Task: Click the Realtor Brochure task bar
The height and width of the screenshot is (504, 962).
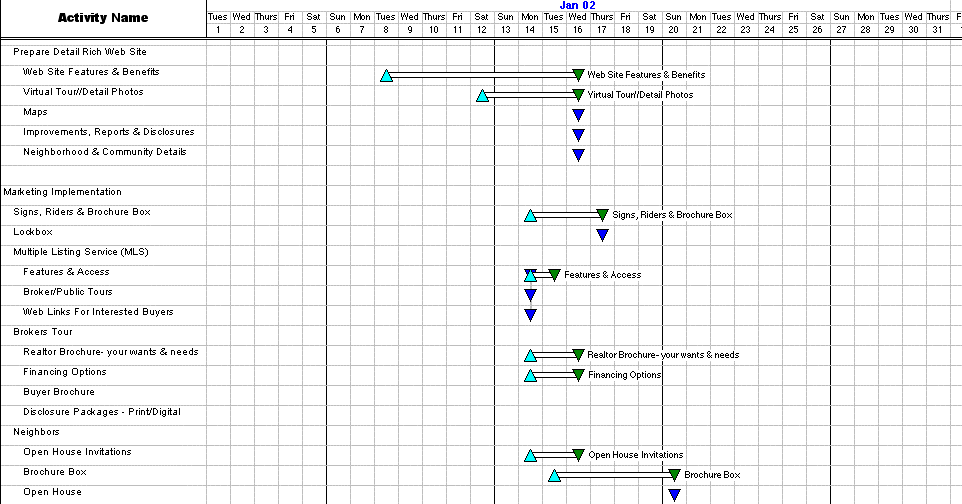Action: tap(554, 355)
